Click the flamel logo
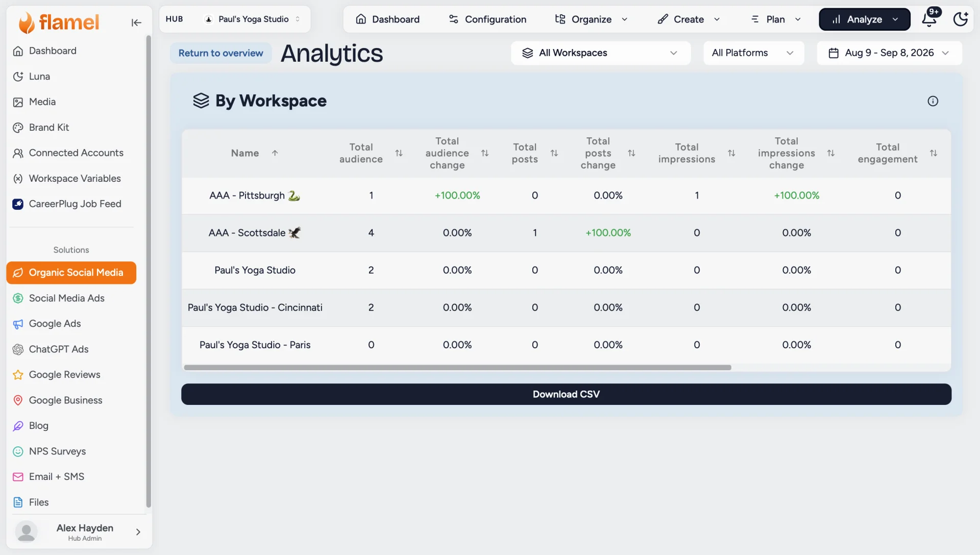Screen dimensions: 980x555 coord(59,22)
